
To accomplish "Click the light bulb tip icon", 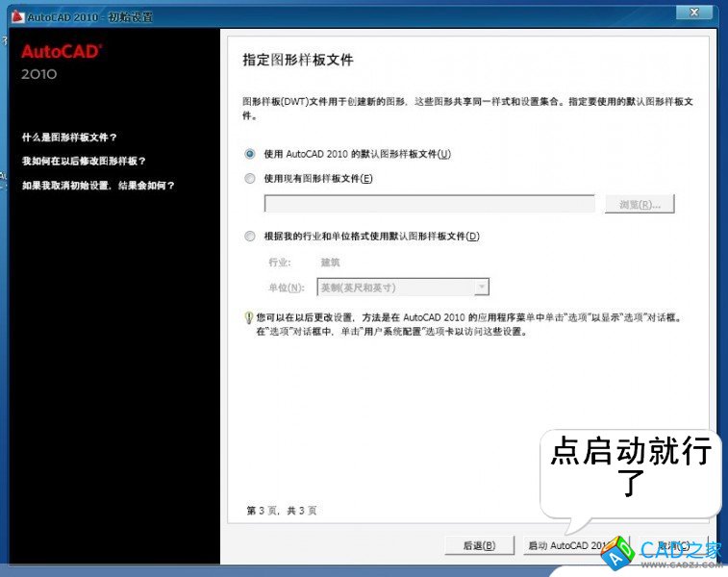I will click(248, 317).
